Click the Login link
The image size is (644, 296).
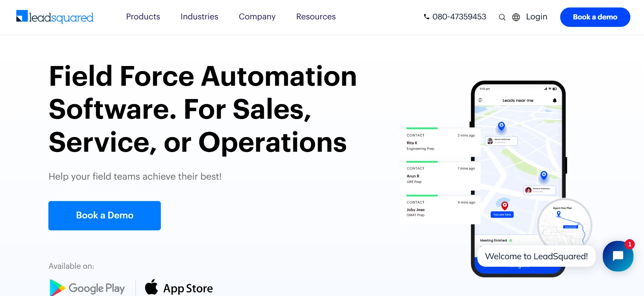(x=537, y=17)
